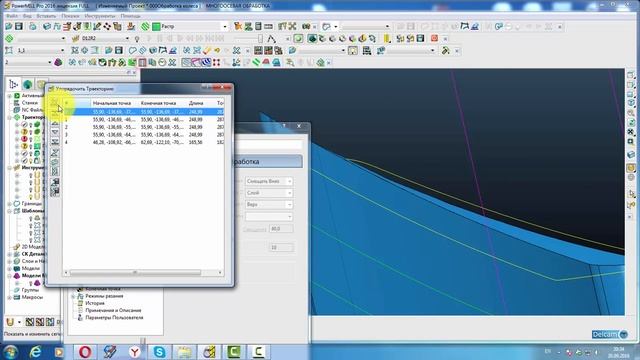Click the red stop icon in simulation toolbar

pos(434,38)
